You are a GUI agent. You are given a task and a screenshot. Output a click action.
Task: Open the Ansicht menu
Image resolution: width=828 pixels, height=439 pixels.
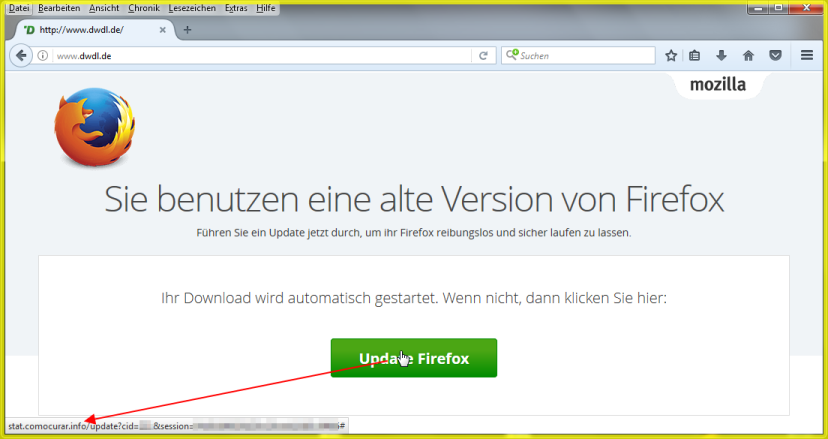[104, 8]
